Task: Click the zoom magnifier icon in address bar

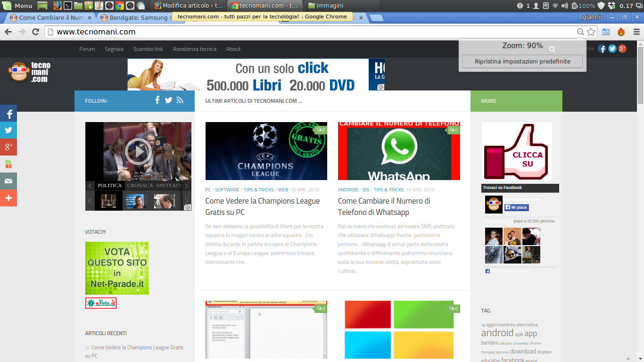Action: [x=580, y=32]
